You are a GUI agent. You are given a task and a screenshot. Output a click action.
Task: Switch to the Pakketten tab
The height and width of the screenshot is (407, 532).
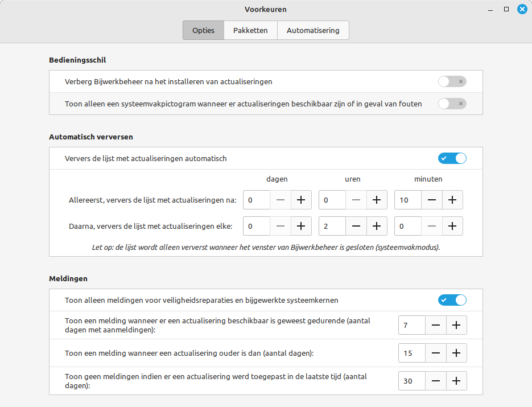pyautogui.click(x=250, y=30)
